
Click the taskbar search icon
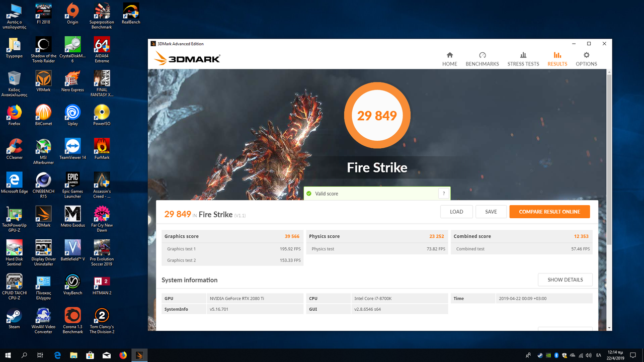[24, 355]
